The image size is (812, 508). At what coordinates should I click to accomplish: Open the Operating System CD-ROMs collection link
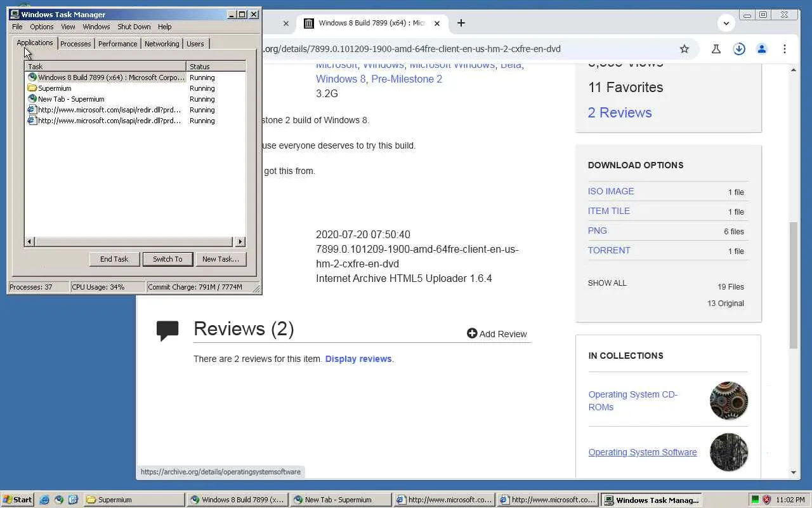pos(633,401)
